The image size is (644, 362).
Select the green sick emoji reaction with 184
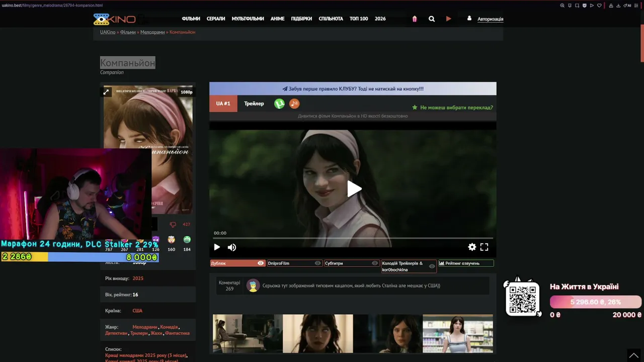click(x=187, y=240)
